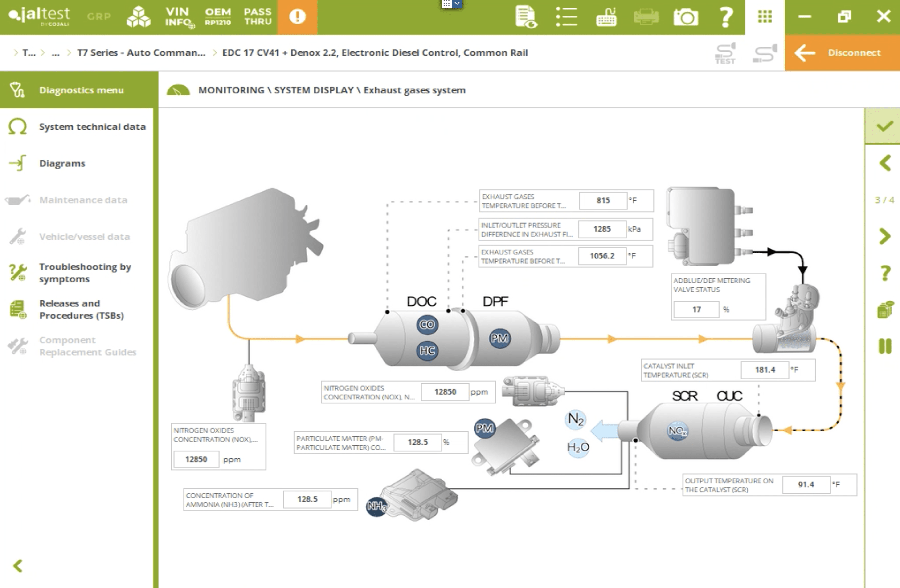This screenshot has width=900, height=588.
Task: Open Releases and Procedures (TSBs)
Action: 81,309
